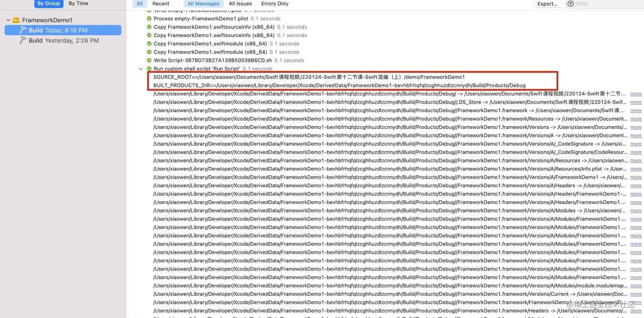Viewport: 644px width, 318px height.
Task: Collapse the Run custom shell script output
Action: [x=141, y=69]
